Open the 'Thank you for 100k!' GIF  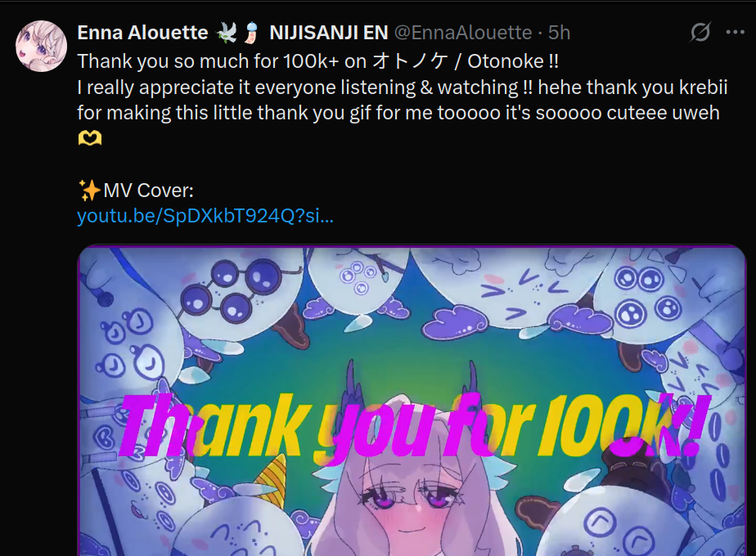[412, 401]
